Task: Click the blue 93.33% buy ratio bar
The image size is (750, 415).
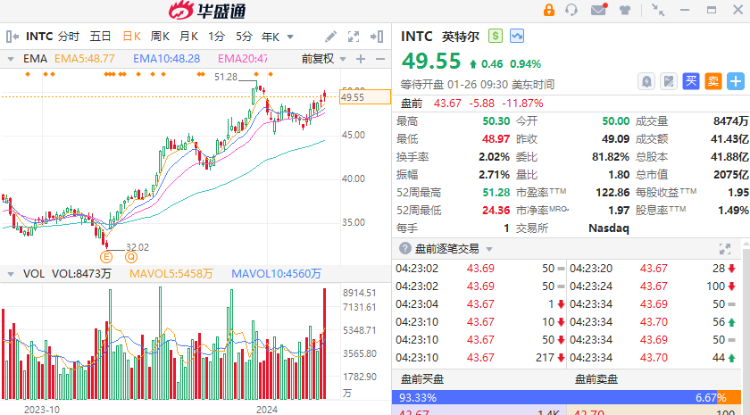Action: (x=553, y=397)
